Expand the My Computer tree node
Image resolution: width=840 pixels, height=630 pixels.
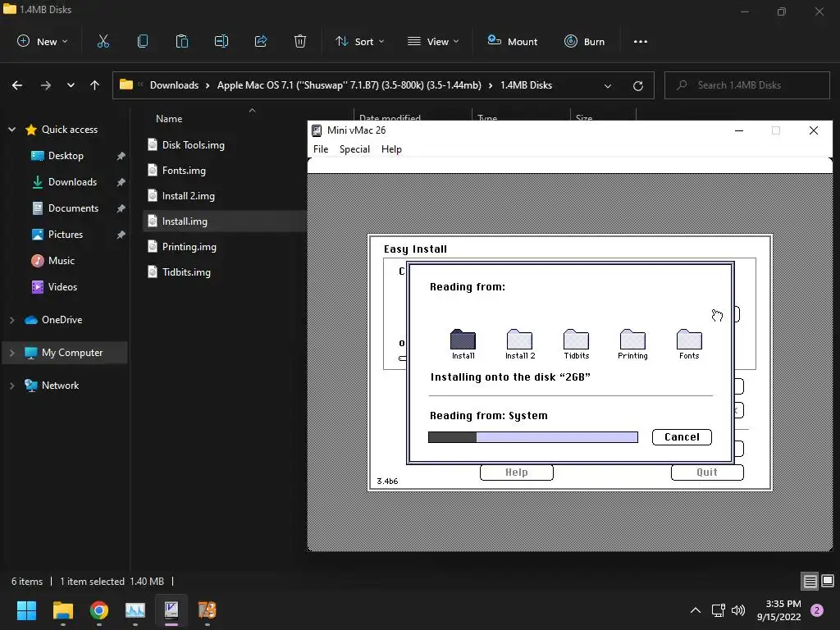(11, 353)
